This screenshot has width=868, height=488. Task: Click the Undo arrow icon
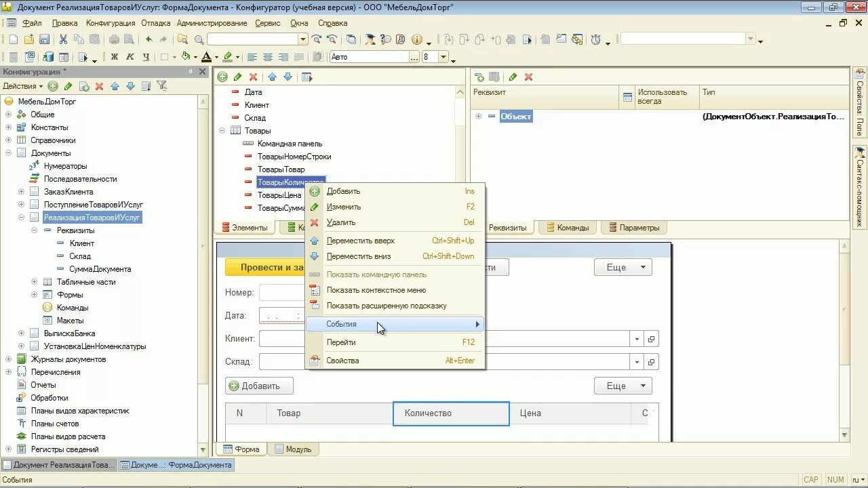point(149,39)
